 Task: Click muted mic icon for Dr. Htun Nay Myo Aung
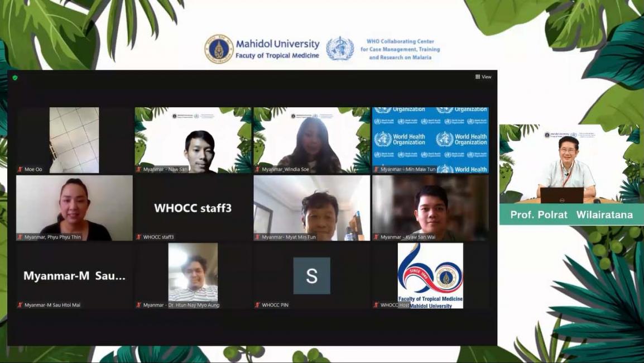point(138,304)
